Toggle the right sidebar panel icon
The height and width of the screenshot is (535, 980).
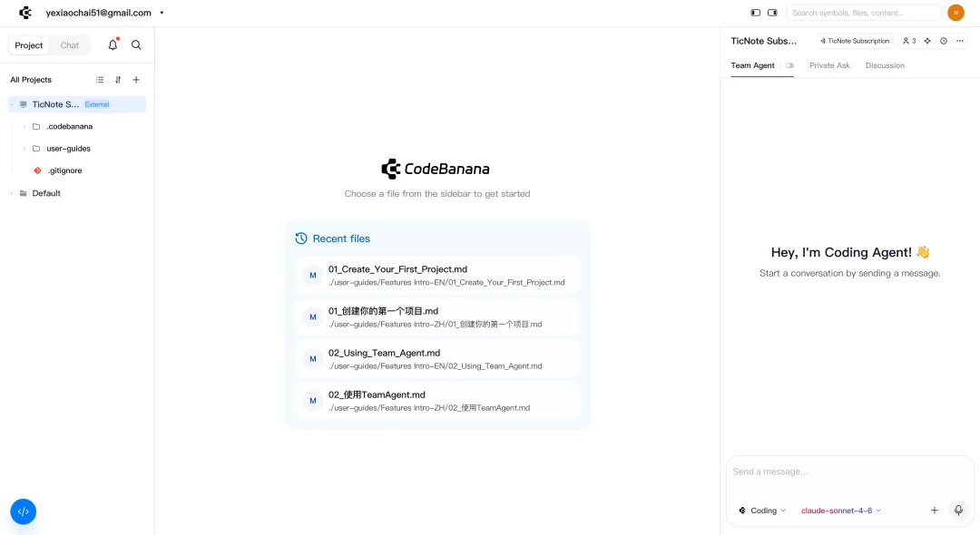772,13
